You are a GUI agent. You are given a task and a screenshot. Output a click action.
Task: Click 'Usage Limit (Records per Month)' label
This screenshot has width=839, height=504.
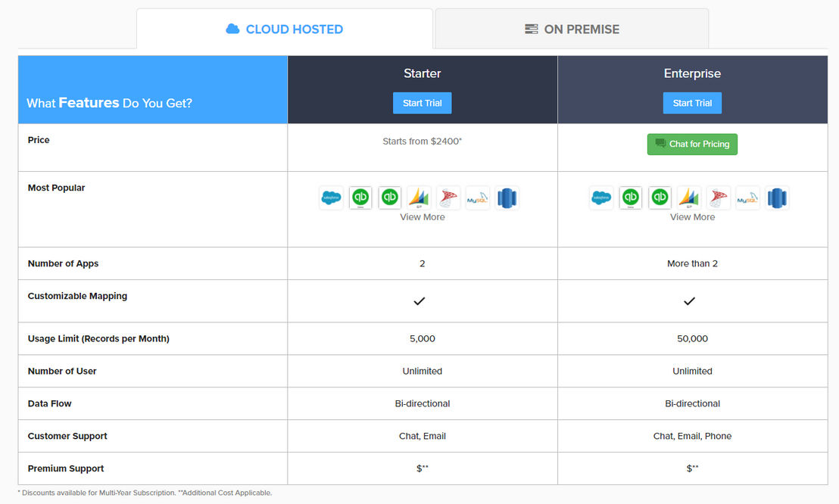(x=98, y=339)
